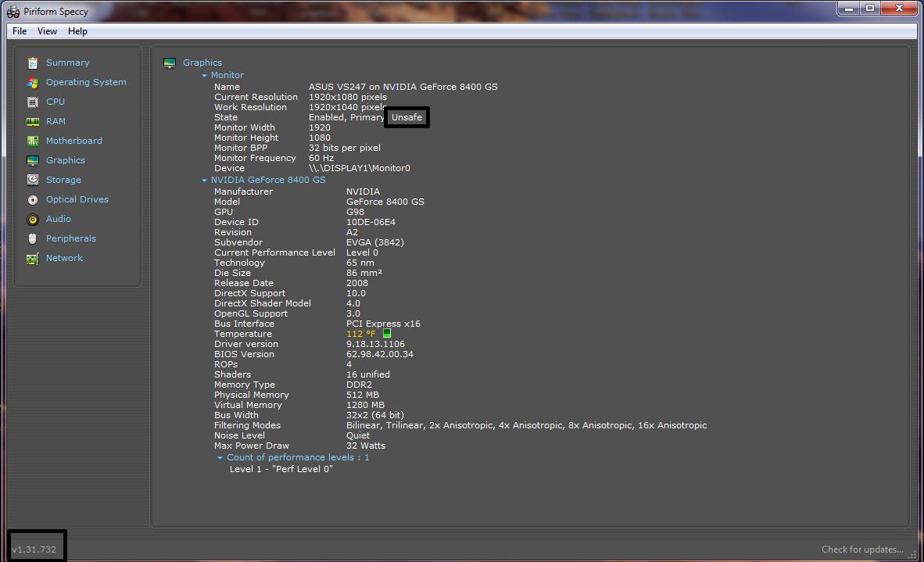Image resolution: width=924 pixels, height=562 pixels.
Task: Open the File menu
Action: pyautogui.click(x=20, y=31)
